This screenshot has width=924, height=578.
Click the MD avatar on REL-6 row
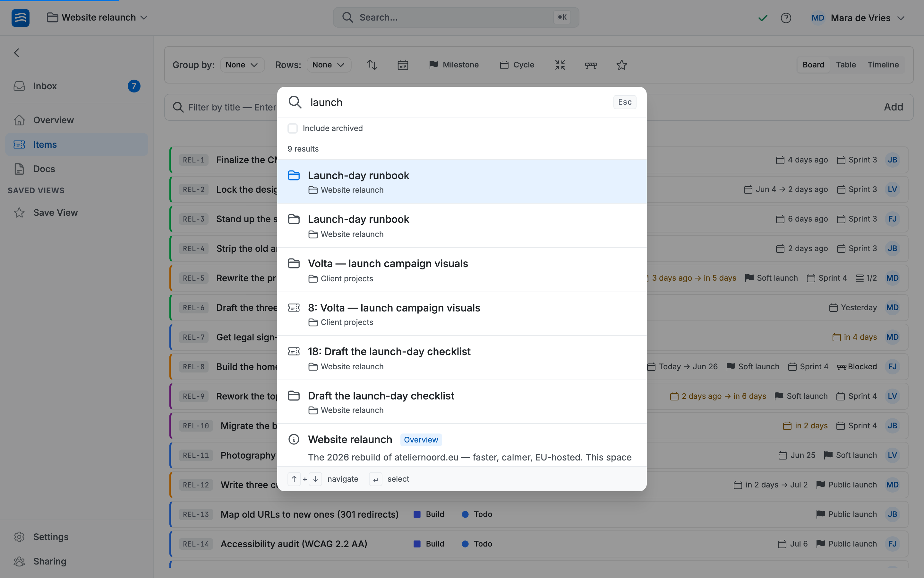pos(892,307)
